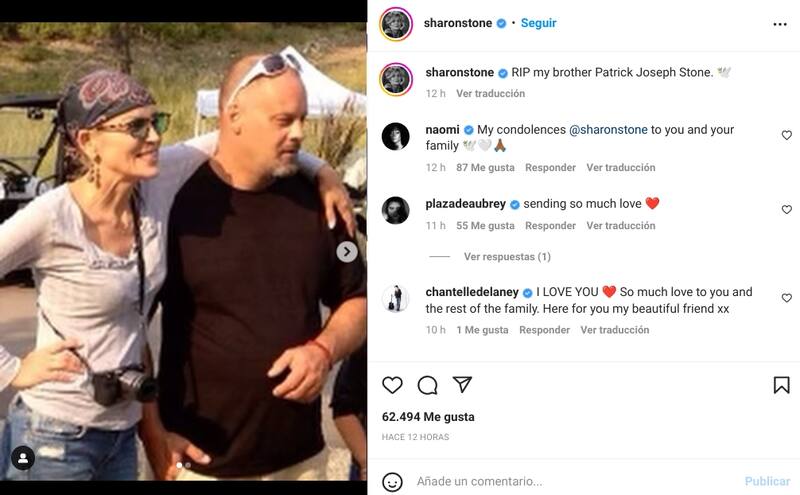Focus the Añade un comentario field
Screen dimensions: 800x495
click(x=576, y=481)
